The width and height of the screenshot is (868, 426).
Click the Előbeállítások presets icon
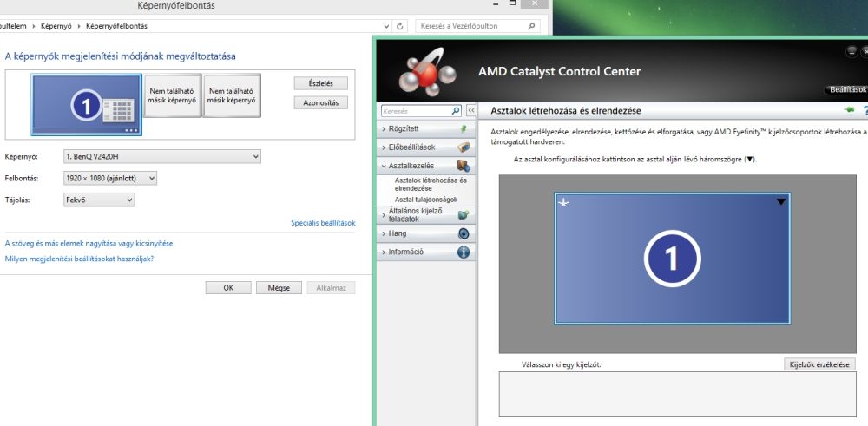464,147
